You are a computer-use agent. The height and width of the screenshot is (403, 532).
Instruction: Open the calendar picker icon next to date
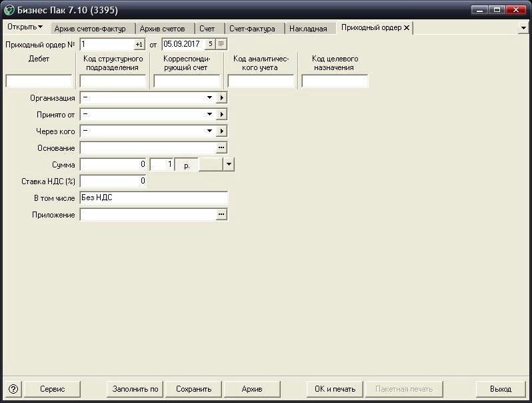[221, 44]
